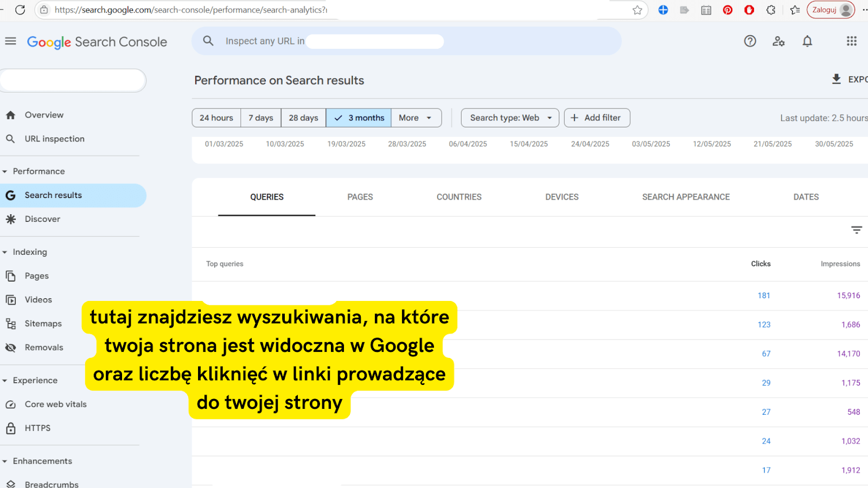Click the 14,170 impressions value

pyautogui.click(x=848, y=354)
